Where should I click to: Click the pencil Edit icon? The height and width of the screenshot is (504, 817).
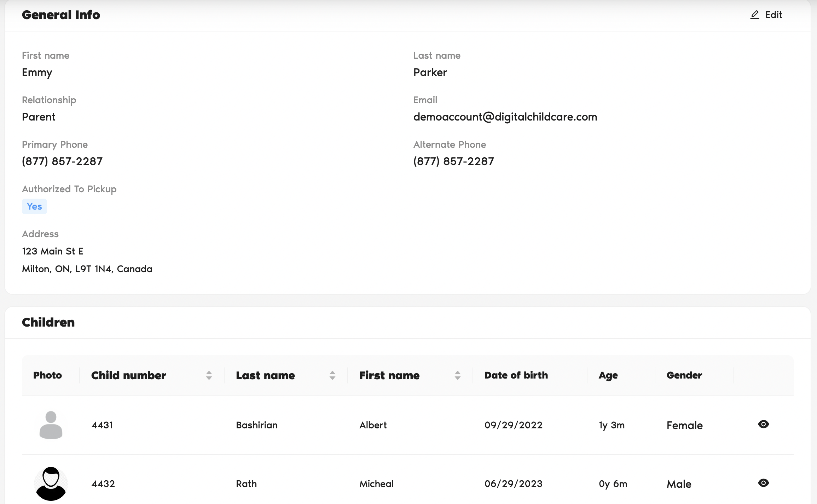tap(754, 15)
